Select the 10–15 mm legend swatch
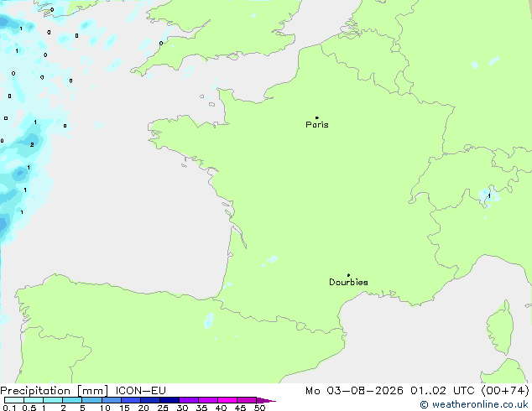 click(112, 400)
